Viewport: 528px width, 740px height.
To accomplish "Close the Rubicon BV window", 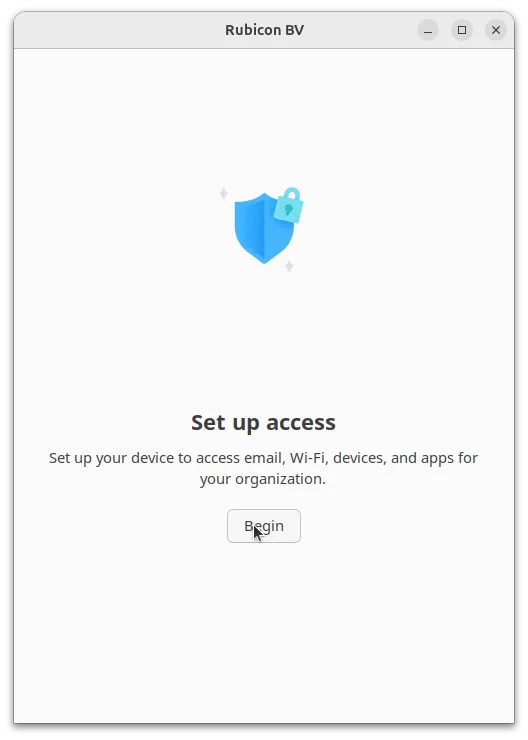I will [x=496, y=30].
